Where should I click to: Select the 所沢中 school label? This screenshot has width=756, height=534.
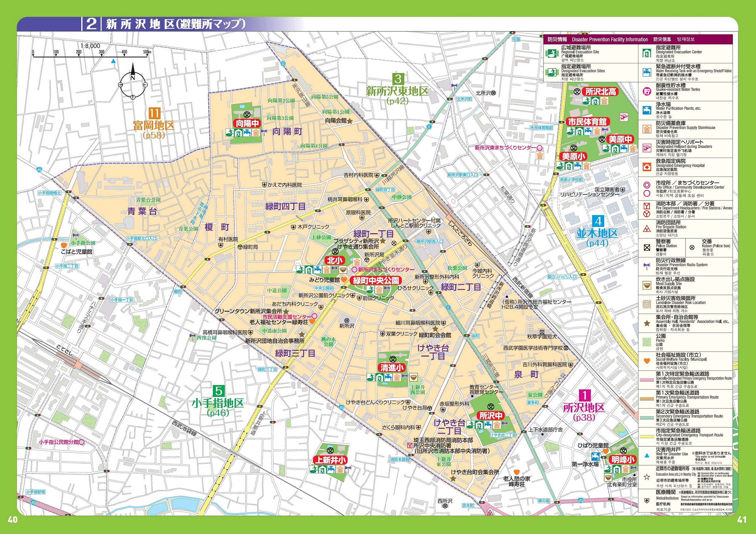pos(491,416)
